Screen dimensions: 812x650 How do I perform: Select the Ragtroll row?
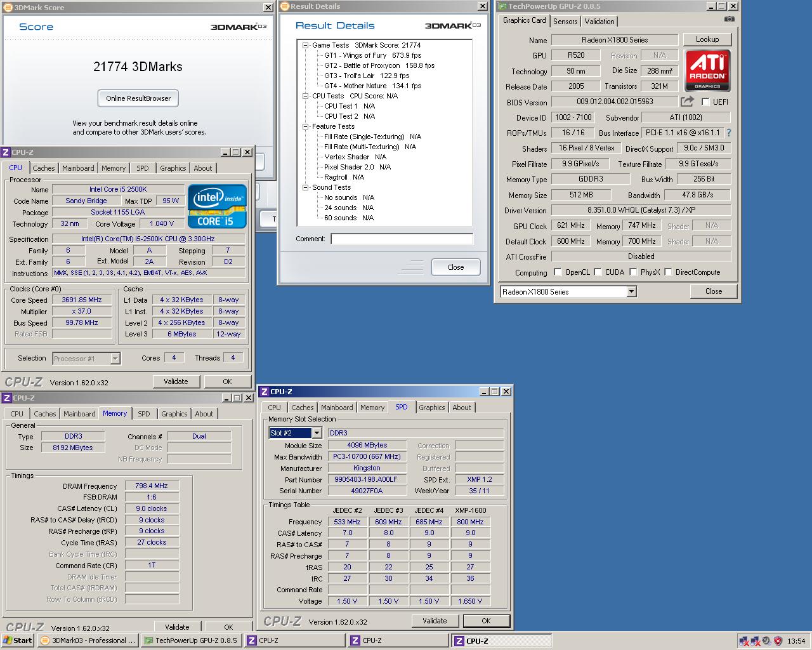tap(344, 177)
